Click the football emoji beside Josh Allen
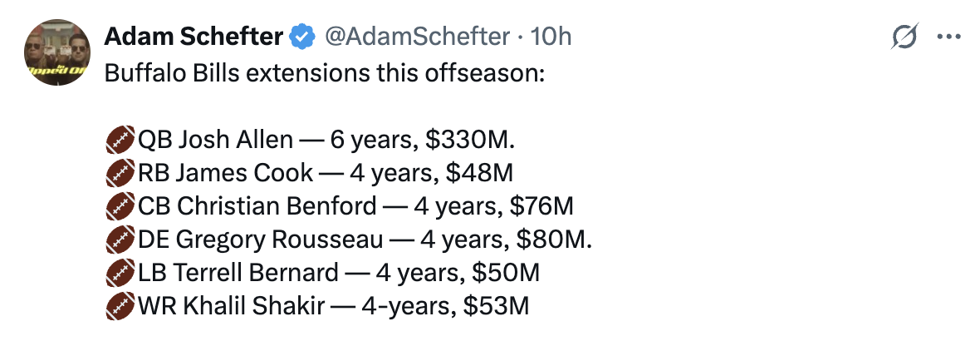 point(120,139)
